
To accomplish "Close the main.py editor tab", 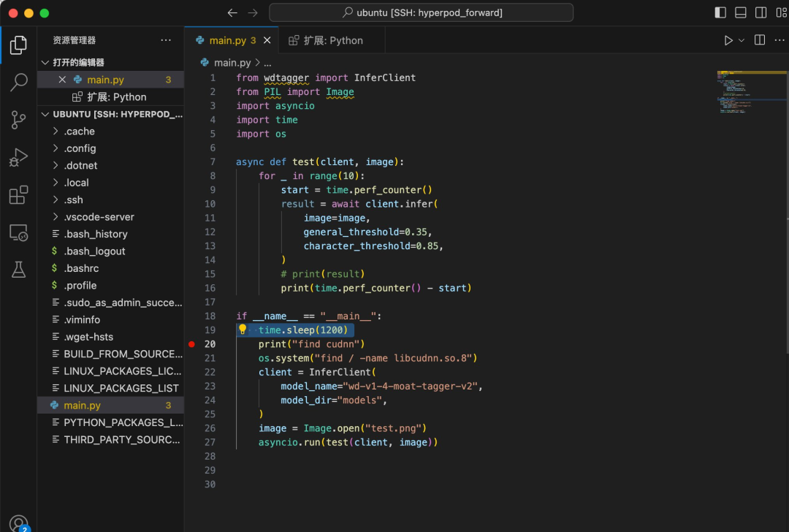I will [x=267, y=40].
